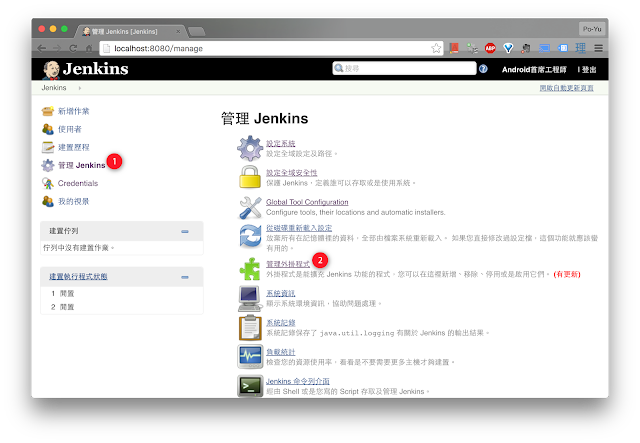640x443 pixels.
Task: Open the Global Tool Configuration link
Action: coord(307,202)
